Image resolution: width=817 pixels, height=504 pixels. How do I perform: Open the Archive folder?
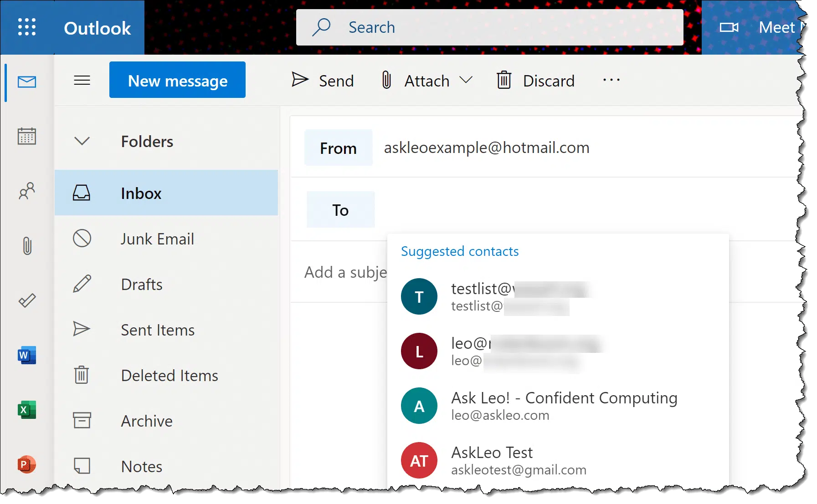pos(166,421)
